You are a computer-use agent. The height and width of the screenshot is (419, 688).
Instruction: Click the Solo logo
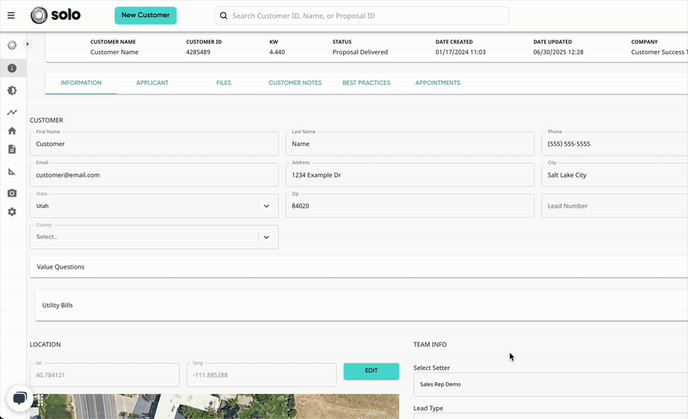[x=56, y=15]
